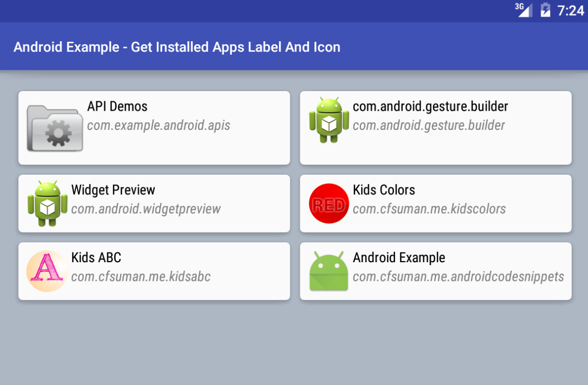This screenshot has width=588, height=385.
Task: Select the Android Example card label
Action: point(399,258)
